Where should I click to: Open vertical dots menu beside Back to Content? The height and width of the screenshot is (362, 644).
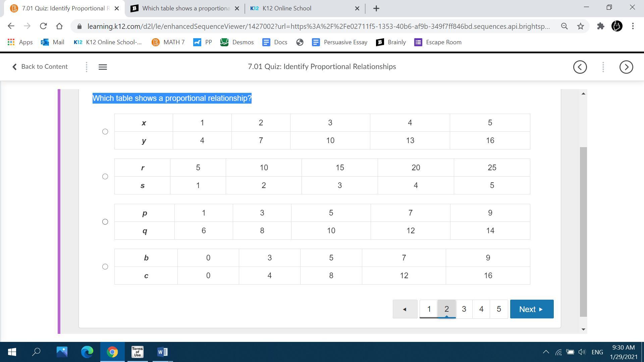pos(87,67)
